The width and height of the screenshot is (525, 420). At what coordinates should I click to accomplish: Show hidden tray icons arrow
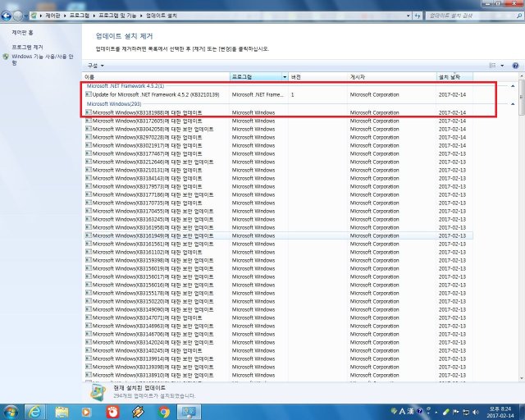coord(436,412)
